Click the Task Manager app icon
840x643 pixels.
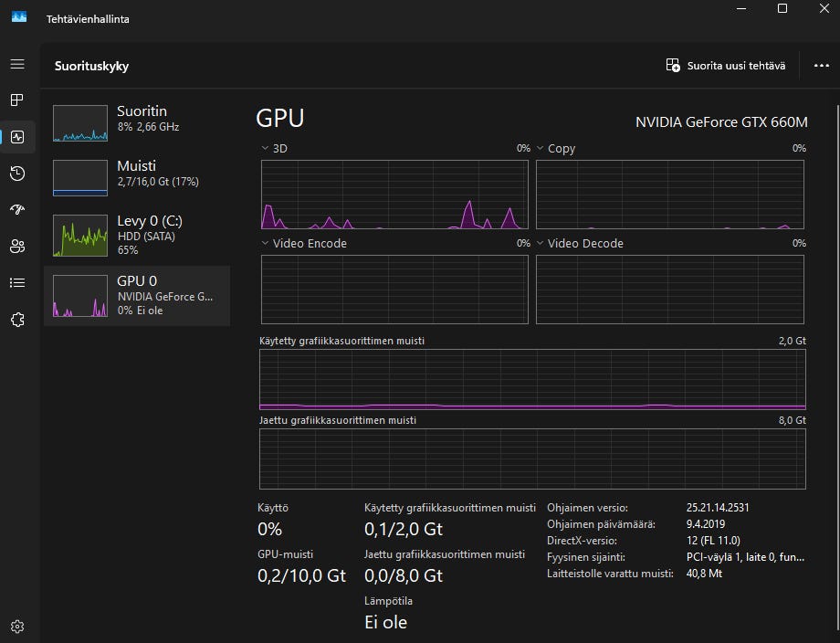click(x=19, y=17)
